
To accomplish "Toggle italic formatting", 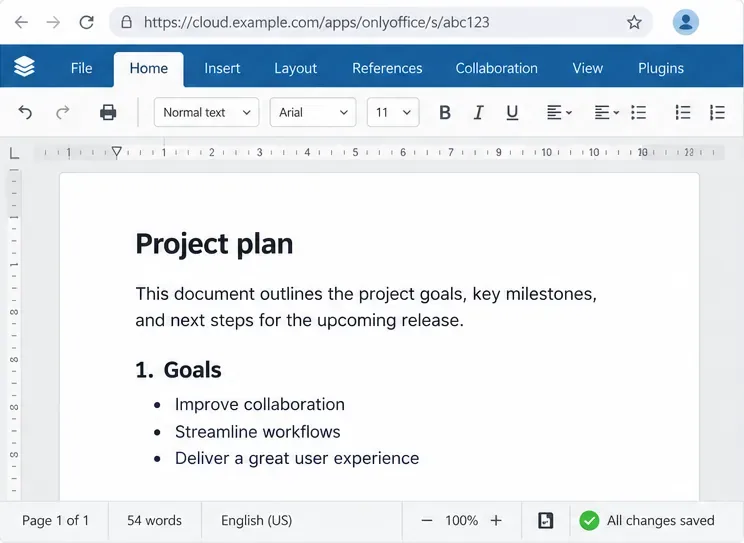I will [x=478, y=112].
